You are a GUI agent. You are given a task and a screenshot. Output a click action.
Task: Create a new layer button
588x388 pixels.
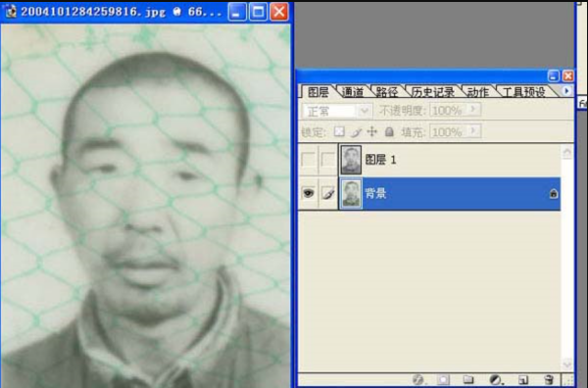523,380
